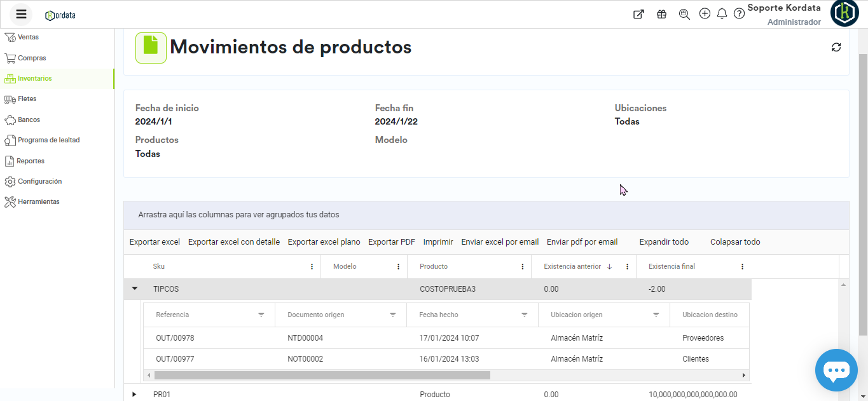Sort by Existencia anterior column header
This screenshot has width=868, height=401.
pyautogui.click(x=572, y=267)
